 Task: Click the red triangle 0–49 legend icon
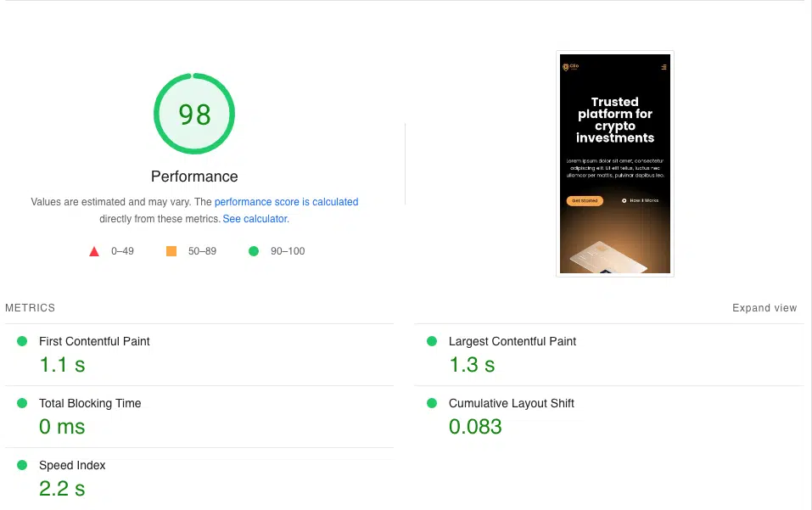94,251
